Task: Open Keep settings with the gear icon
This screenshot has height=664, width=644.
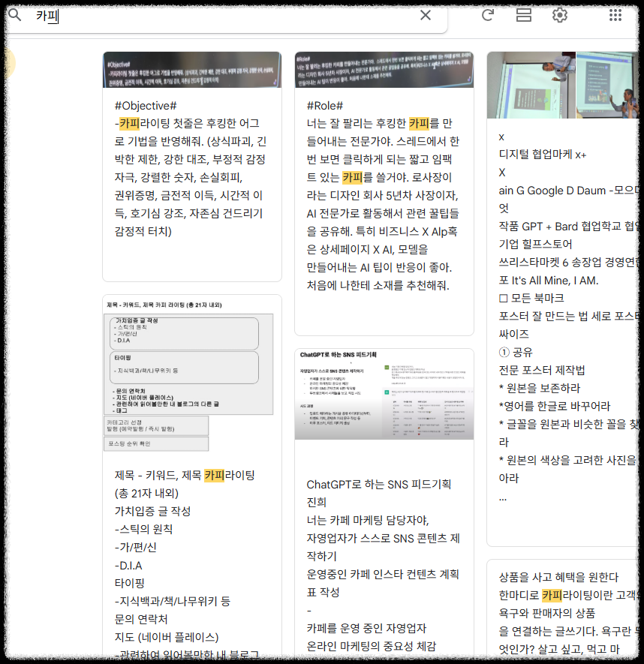Action: point(559,15)
